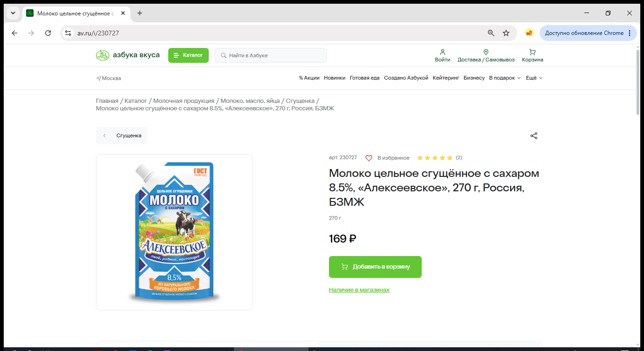Viewport: 644px width, 351px height.
Task: Add product to favorites with heart icon
Action: tap(369, 158)
